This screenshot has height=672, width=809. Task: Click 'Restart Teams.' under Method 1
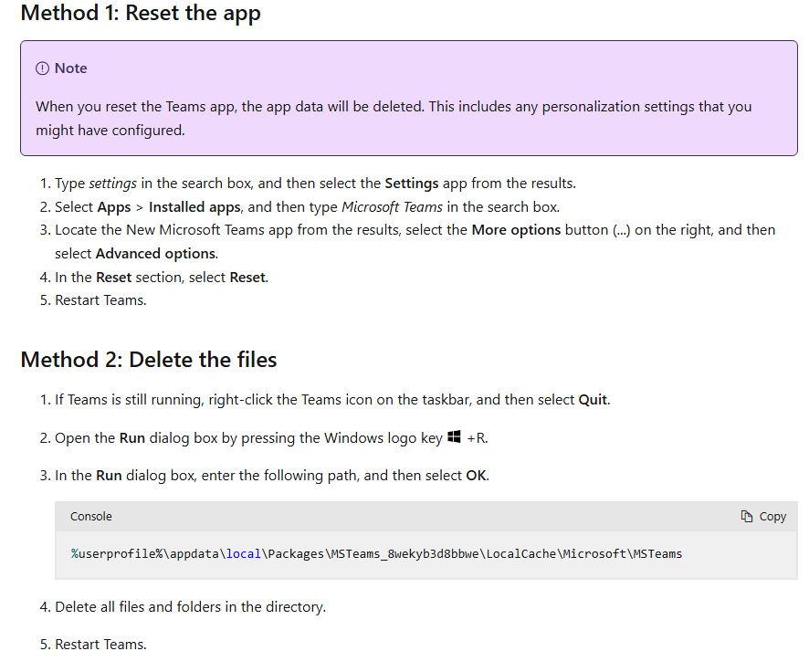[x=100, y=300]
